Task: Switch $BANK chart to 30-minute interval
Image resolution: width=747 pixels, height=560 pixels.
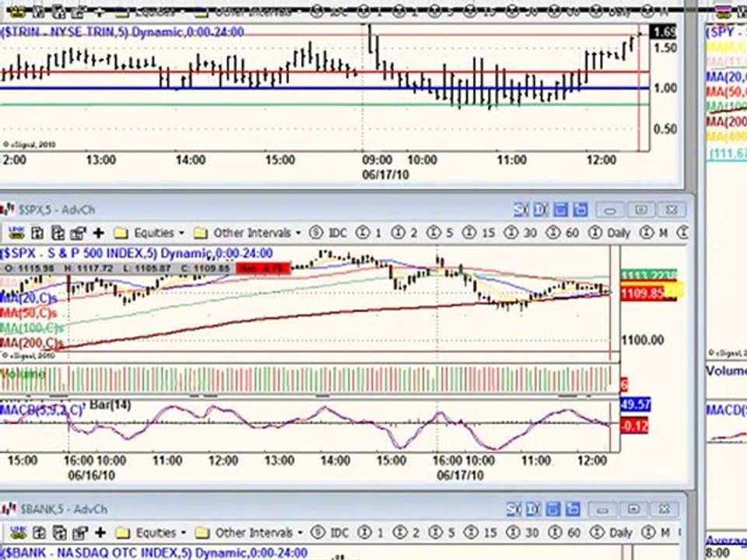Action: pos(523,532)
